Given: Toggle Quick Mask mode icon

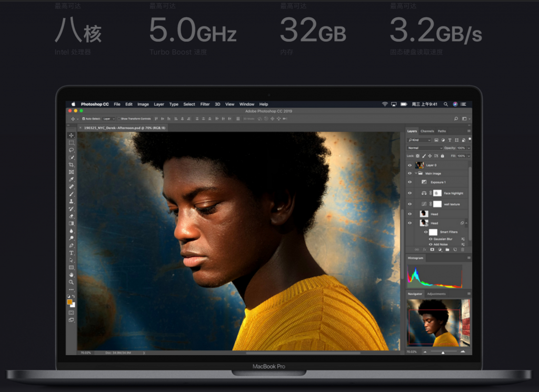Looking at the screenshot, I should [71, 313].
